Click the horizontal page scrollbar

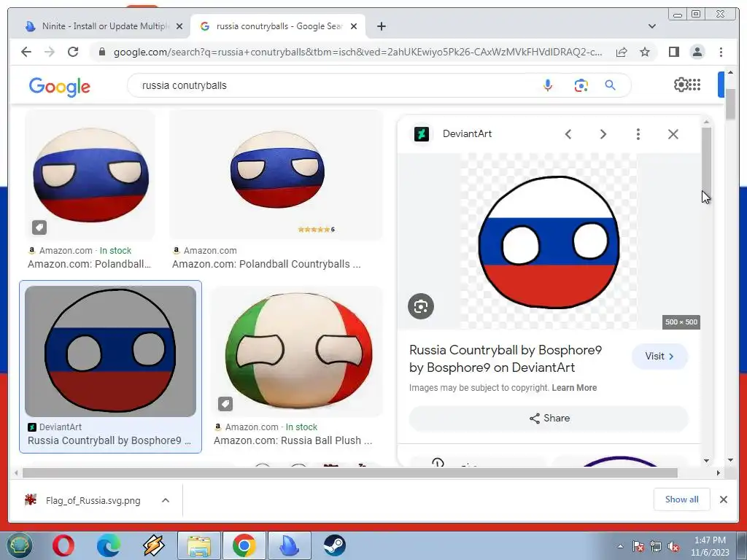click(x=350, y=472)
